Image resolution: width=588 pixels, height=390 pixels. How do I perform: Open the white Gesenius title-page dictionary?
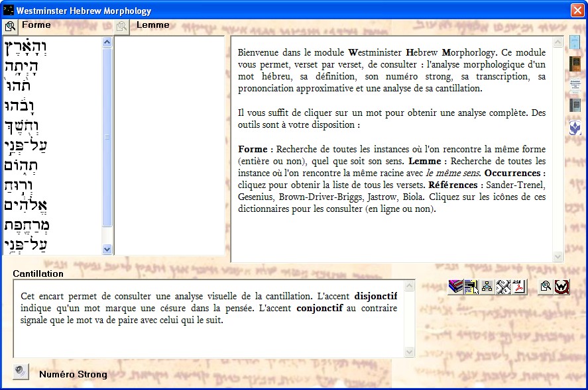(575, 85)
